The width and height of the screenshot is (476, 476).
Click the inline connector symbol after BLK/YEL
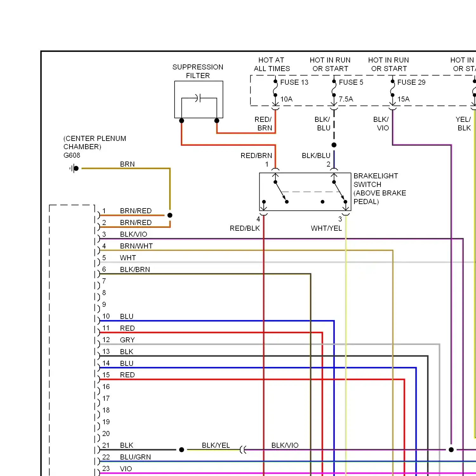coord(243,450)
